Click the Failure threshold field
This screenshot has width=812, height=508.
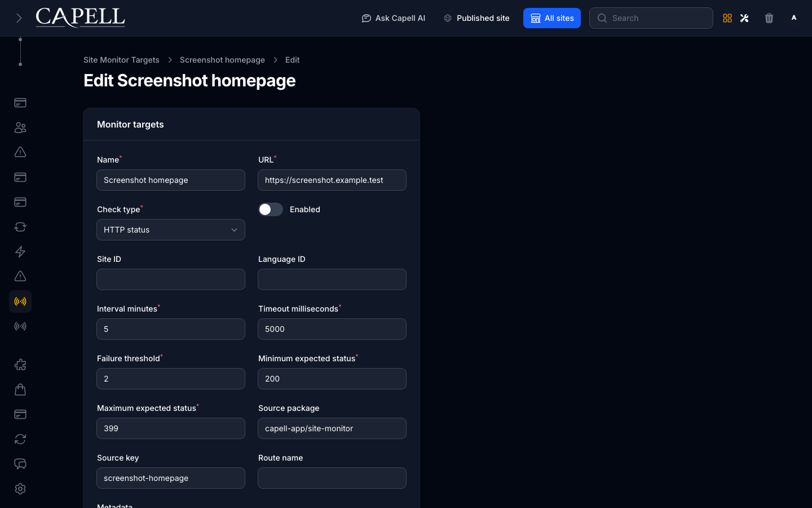pyautogui.click(x=171, y=379)
